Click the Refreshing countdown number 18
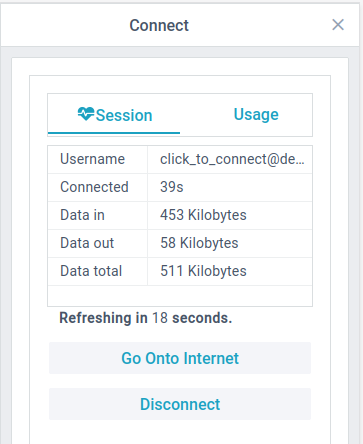 [160, 318]
